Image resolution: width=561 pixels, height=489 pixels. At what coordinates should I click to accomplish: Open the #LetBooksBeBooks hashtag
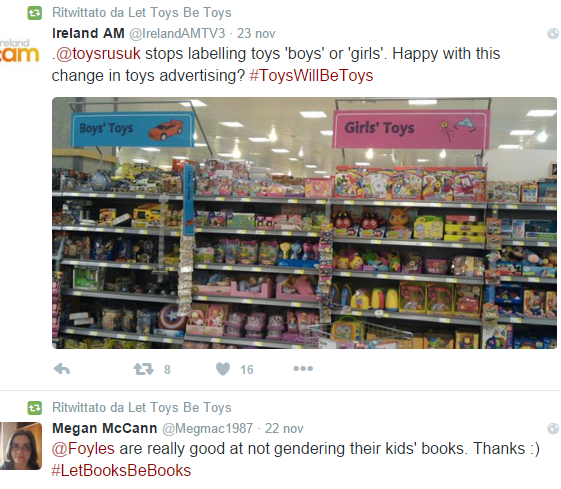121,470
